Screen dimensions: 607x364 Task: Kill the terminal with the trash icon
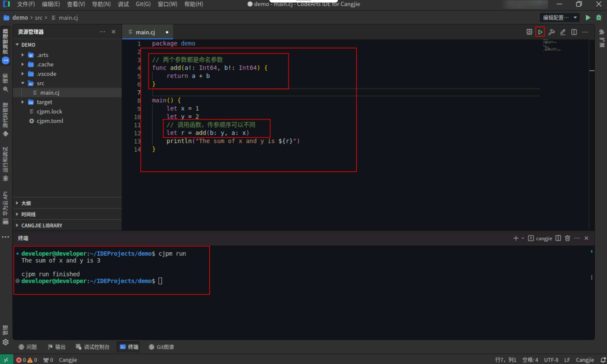pyautogui.click(x=567, y=238)
